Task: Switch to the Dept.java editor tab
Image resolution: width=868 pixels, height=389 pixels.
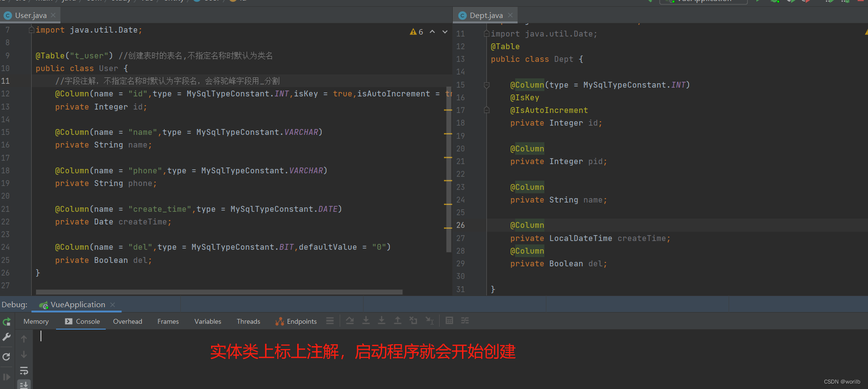Action: pos(486,16)
